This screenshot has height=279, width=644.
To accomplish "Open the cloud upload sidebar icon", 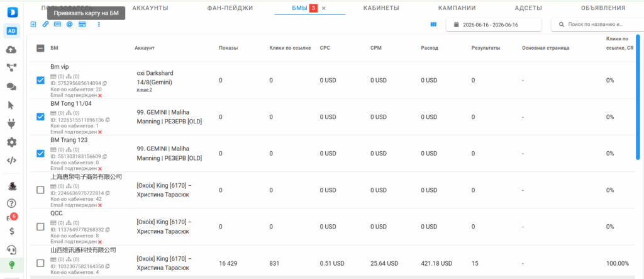I will tap(12, 50).
